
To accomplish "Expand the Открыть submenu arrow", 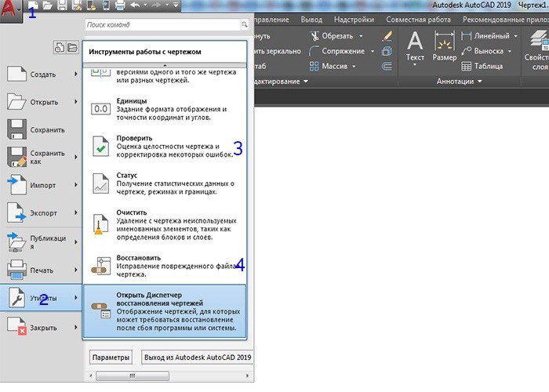I will point(76,101).
